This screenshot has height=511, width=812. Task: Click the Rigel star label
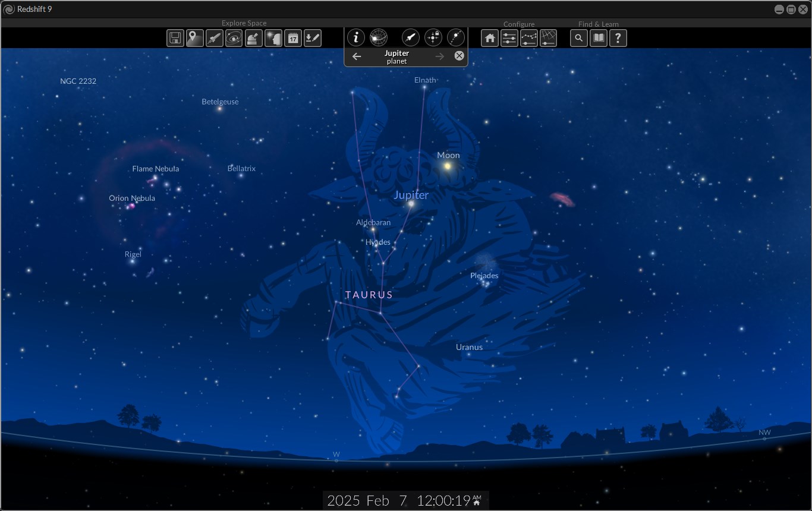[x=133, y=254]
